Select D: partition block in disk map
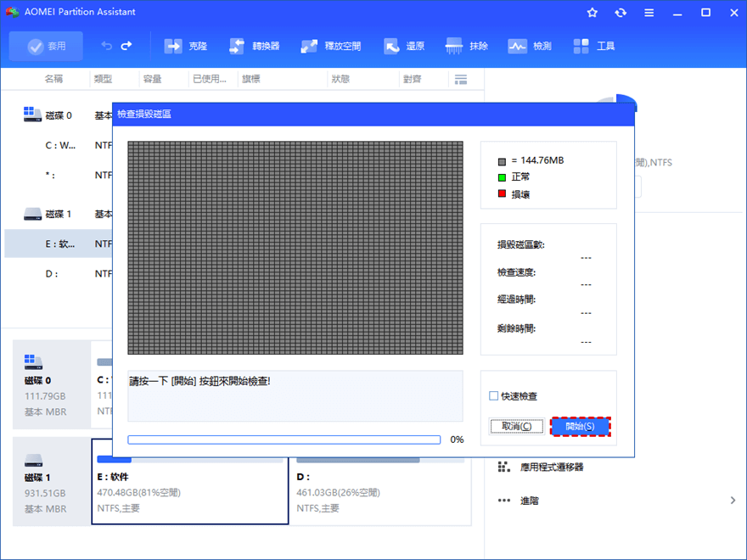747x560 pixels. [380, 490]
